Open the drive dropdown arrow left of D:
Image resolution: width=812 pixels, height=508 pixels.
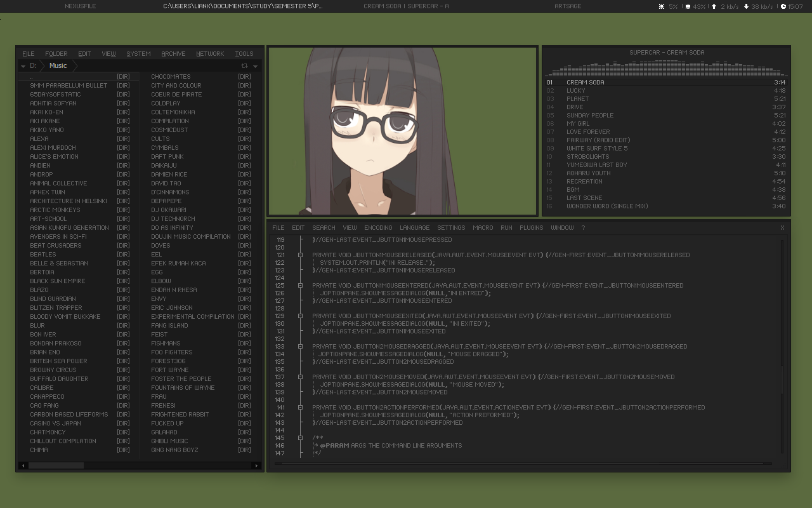coord(23,66)
